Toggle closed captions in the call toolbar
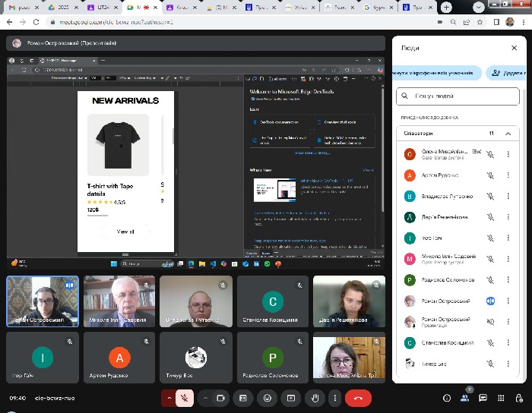 click(x=242, y=397)
